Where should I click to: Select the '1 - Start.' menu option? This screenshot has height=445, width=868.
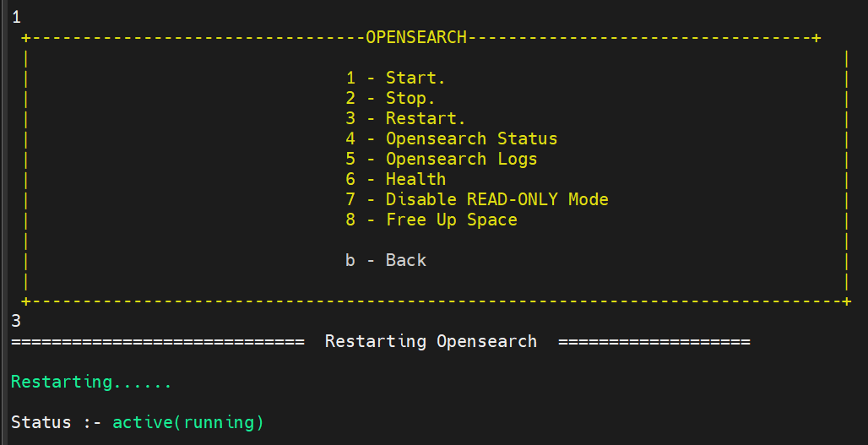(x=395, y=78)
